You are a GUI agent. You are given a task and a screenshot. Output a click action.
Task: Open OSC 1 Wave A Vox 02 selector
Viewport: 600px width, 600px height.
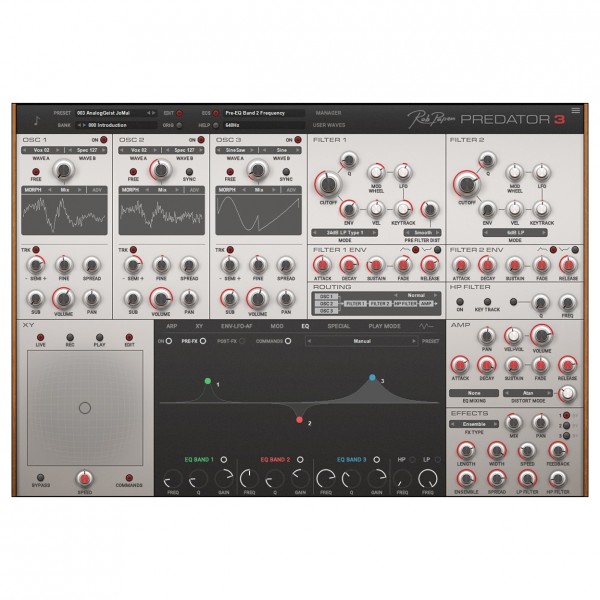[42, 150]
